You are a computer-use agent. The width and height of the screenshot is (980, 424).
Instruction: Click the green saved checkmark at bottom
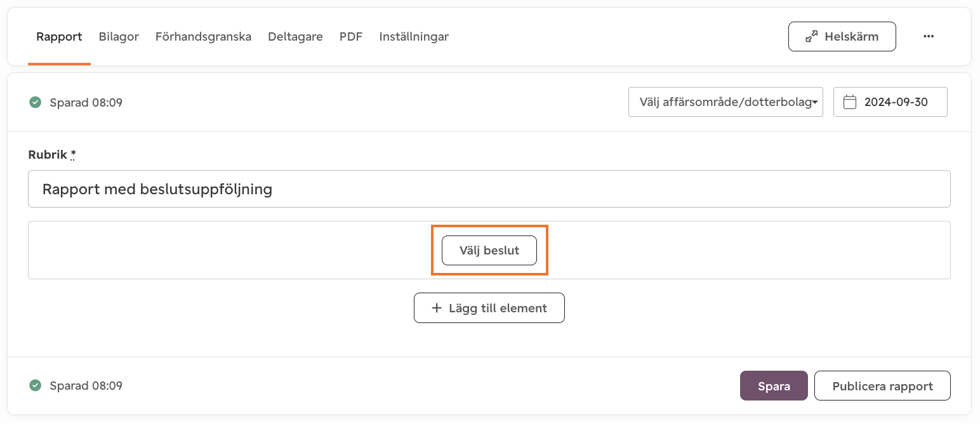point(36,385)
